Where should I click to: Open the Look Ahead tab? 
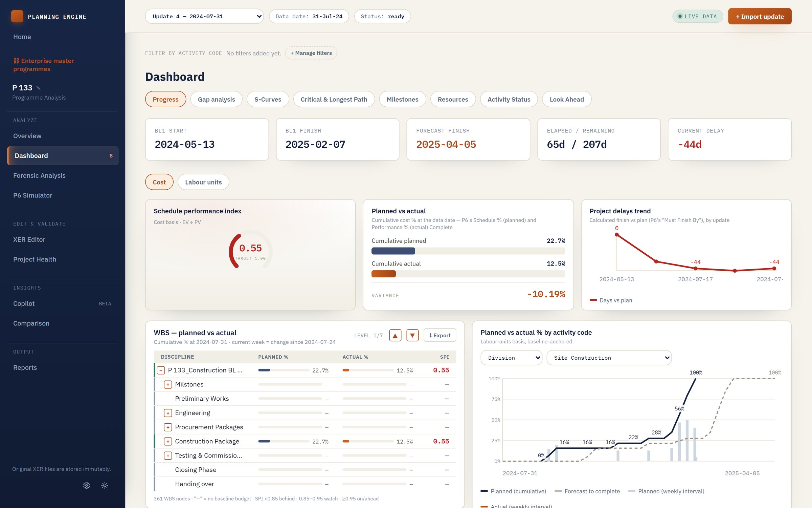point(566,99)
